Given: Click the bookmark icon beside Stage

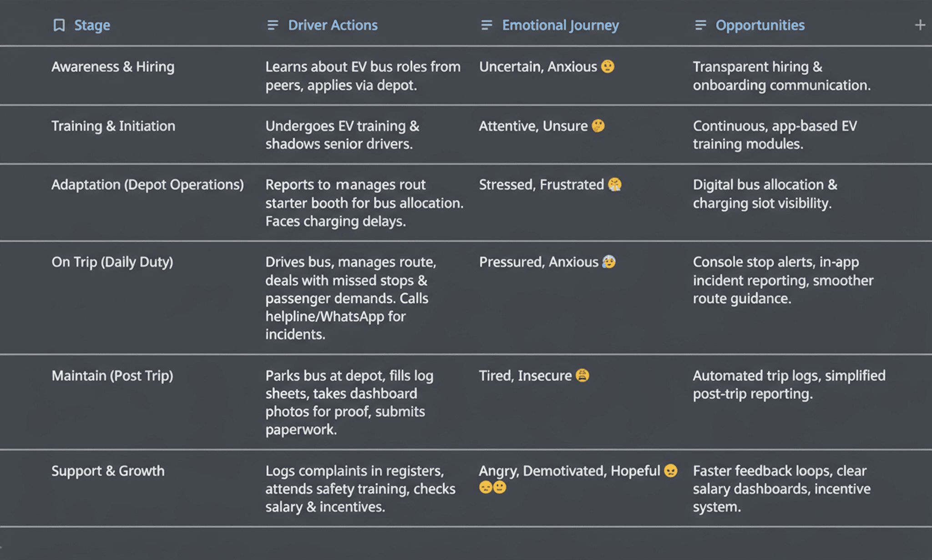Looking at the screenshot, I should coord(59,25).
